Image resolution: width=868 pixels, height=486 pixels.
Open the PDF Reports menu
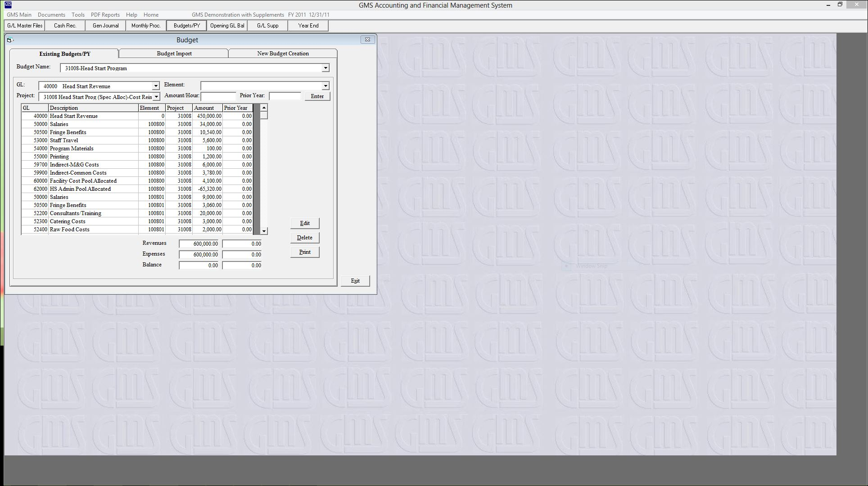pos(105,14)
